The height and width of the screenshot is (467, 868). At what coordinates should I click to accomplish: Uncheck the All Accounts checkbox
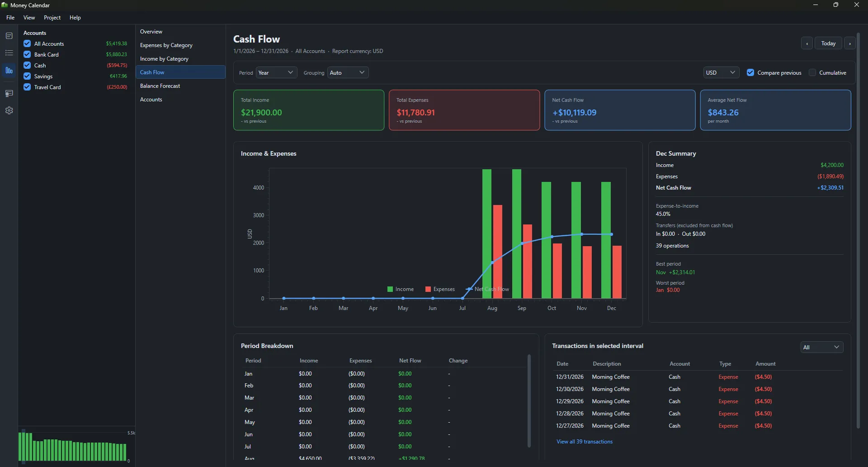tap(27, 43)
